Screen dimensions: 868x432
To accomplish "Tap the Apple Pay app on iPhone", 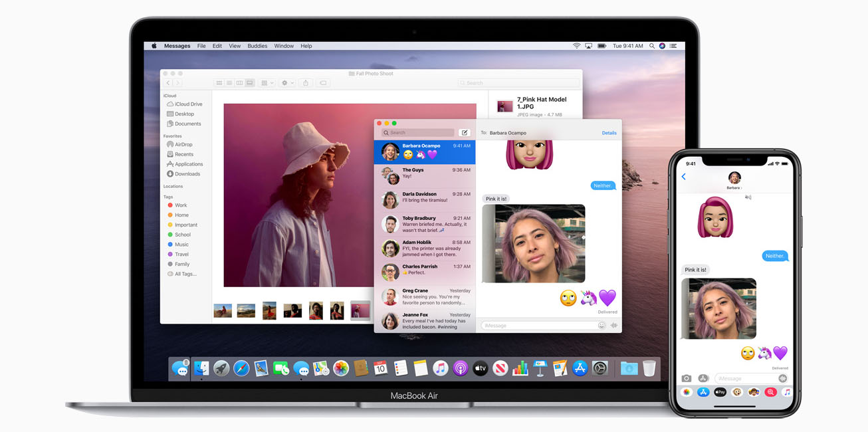I will point(720,392).
